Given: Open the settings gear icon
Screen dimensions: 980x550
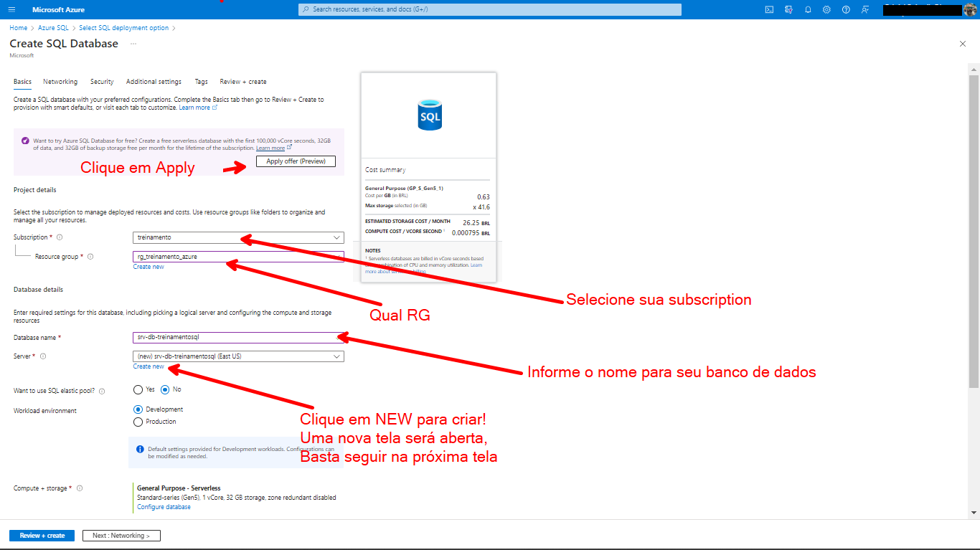Looking at the screenshot, I should (x=826, y=9).
